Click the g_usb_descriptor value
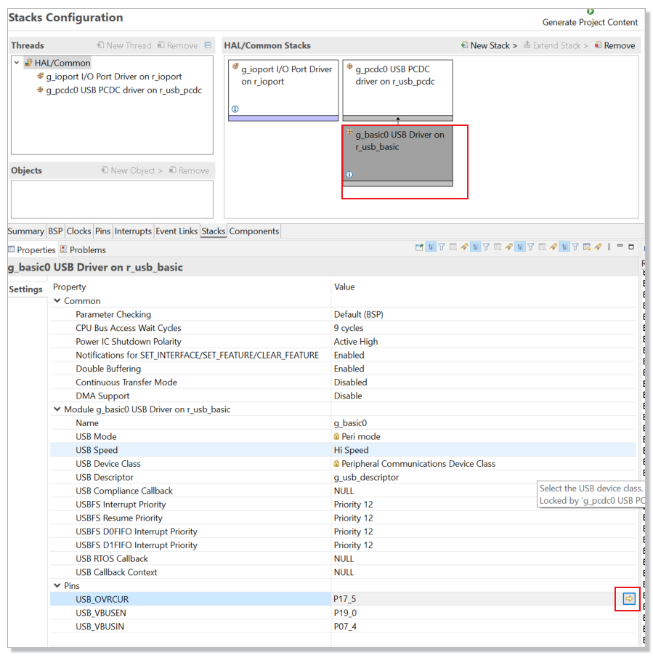This screenshot has height=658, width=653. tap(366, 478)
